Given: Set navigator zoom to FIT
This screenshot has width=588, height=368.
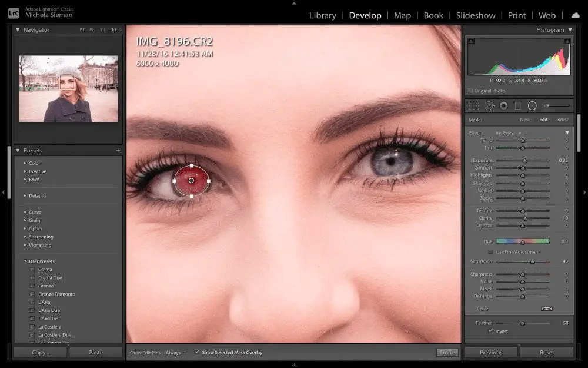Looking at the screenshot, I should (x=82, y=30).
